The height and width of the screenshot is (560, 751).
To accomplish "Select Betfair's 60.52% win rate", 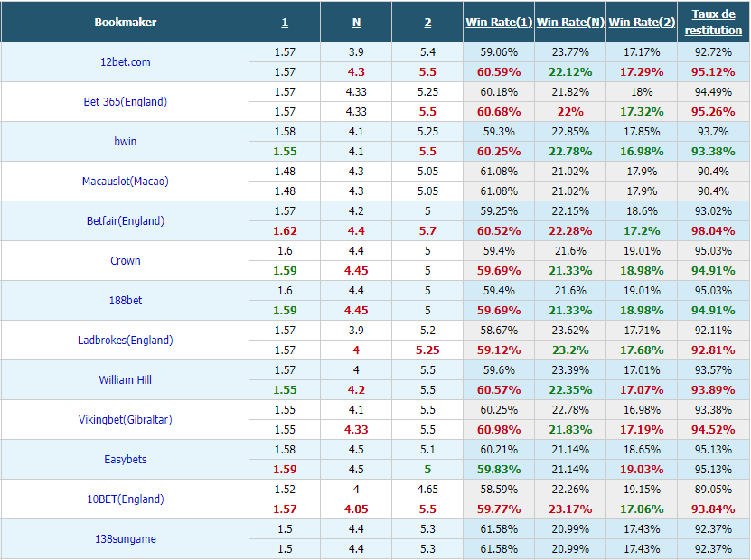I will [499, 230].
